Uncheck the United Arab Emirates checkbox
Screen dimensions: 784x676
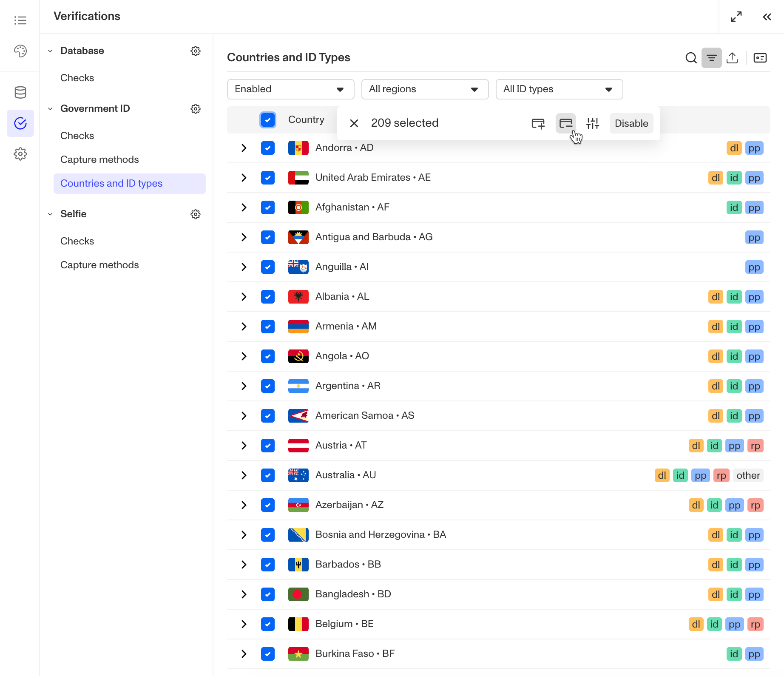[x=268, y=178]
